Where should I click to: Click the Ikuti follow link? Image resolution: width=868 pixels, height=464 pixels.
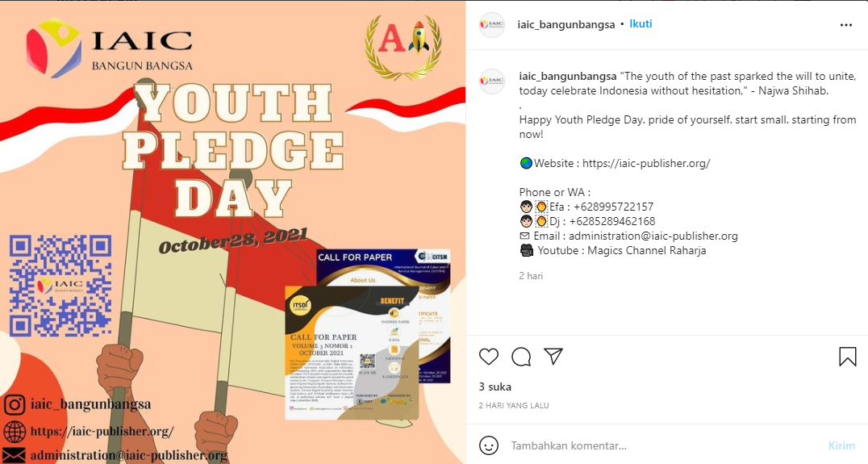click(x=641, y=24)
